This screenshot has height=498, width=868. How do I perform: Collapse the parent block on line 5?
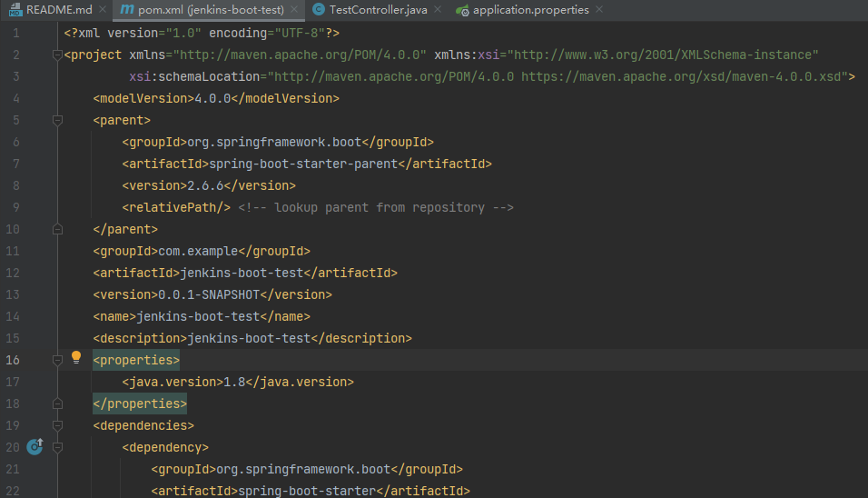click(57, 120)
